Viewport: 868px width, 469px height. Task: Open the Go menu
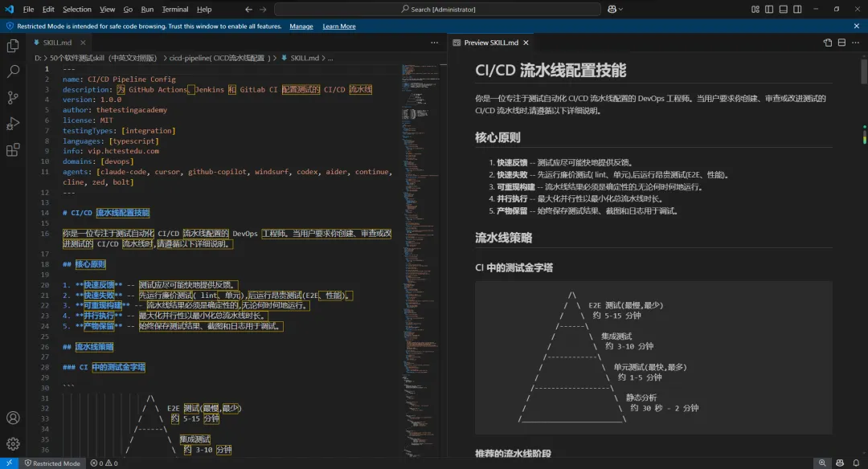pos(128,10)
